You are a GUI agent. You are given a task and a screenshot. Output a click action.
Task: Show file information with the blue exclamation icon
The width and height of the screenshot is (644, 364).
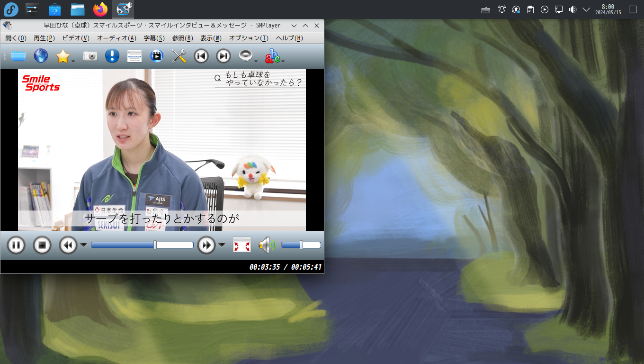[112, 56]
